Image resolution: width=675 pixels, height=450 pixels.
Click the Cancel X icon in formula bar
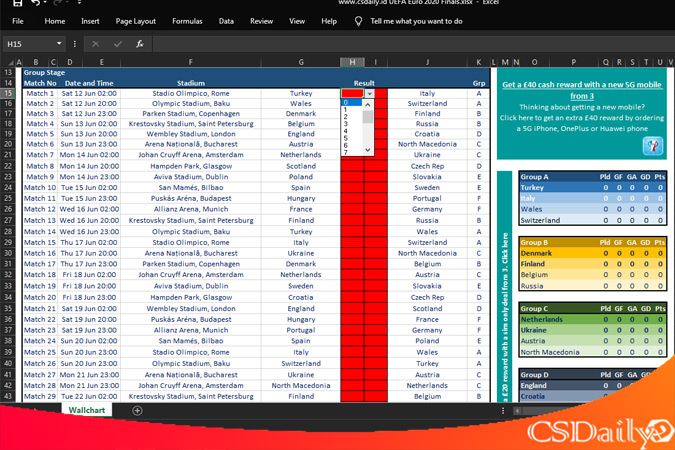pyautogui.click(x=96, y=44)
